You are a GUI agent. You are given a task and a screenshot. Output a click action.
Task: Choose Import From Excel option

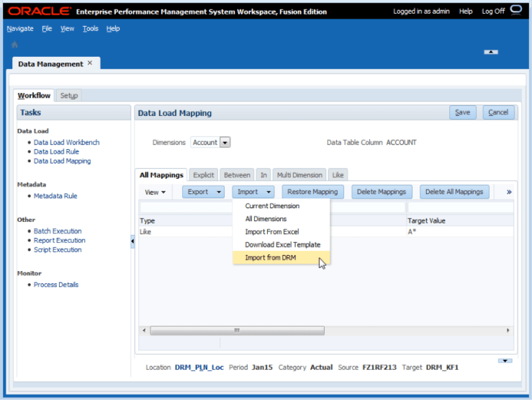tap(271, 231)
